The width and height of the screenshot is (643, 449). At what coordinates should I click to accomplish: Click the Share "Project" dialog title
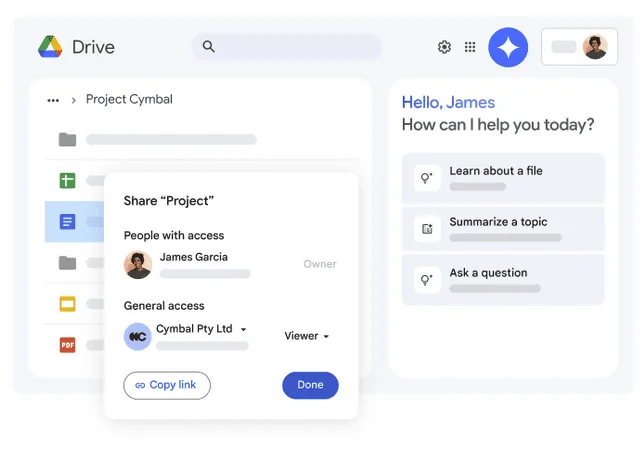(x=169, y=201)
